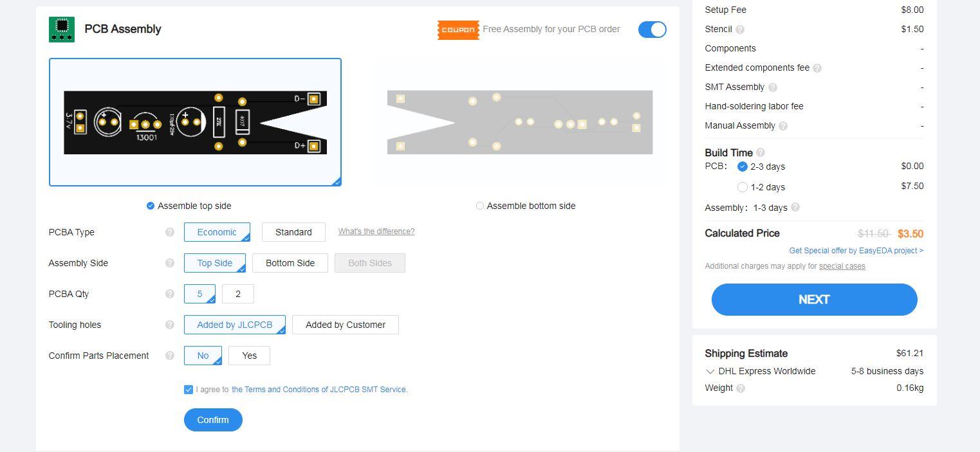Open the Build Time help icon
The width and height of the screenshot is (980, 452).
tap(761, 153)
